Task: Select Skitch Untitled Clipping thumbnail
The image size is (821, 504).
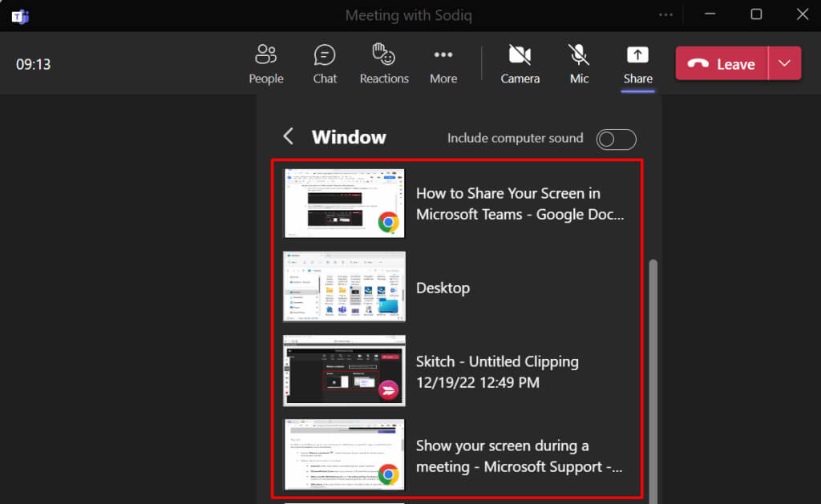Action: coord(344,370)
